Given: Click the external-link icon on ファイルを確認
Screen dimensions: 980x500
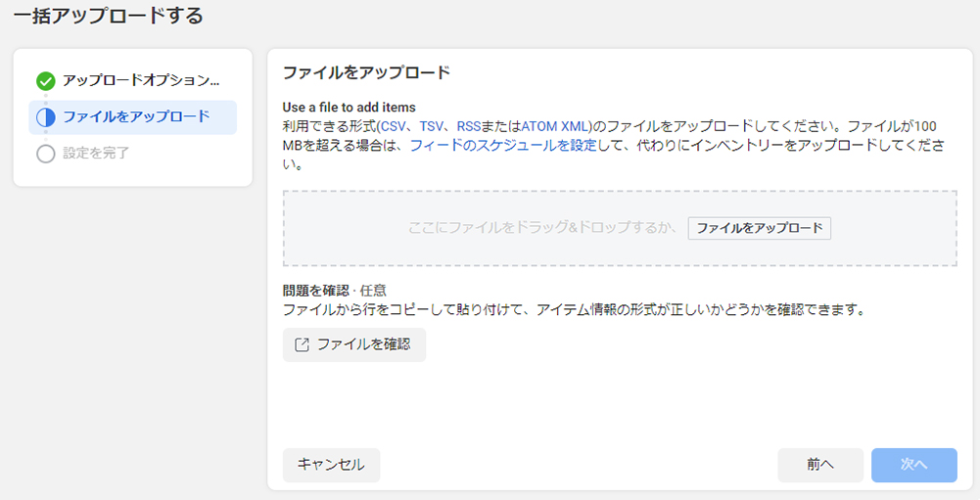Looking at the screenshot, I should coord(302,345).
